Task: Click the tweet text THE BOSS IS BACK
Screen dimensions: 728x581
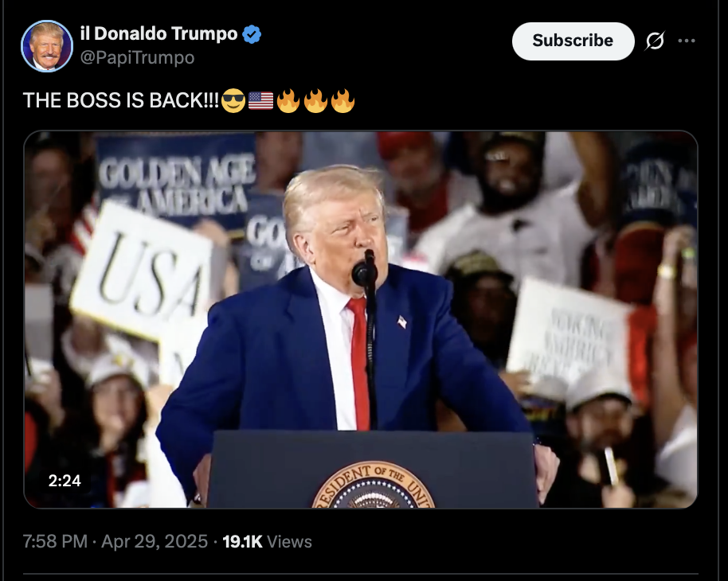Action: pyautogui.click(x=121, y=100)
